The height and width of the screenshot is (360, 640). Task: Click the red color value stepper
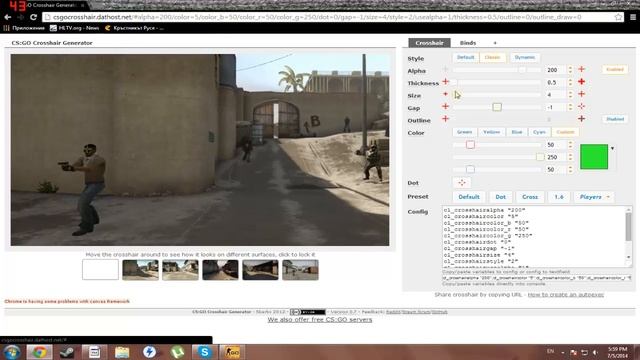click(x=570, y=144)
